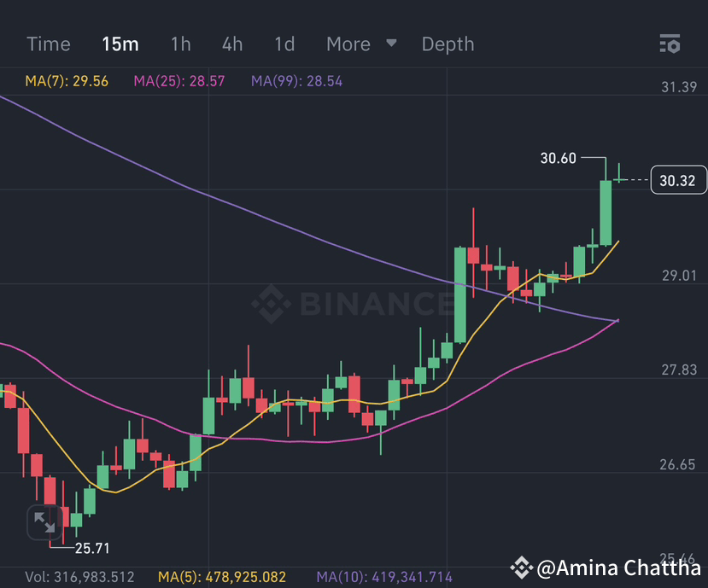The height and width of the screenshot is (588, 708).
Task: Click the 15m interval label
Action: click(120, 44)
